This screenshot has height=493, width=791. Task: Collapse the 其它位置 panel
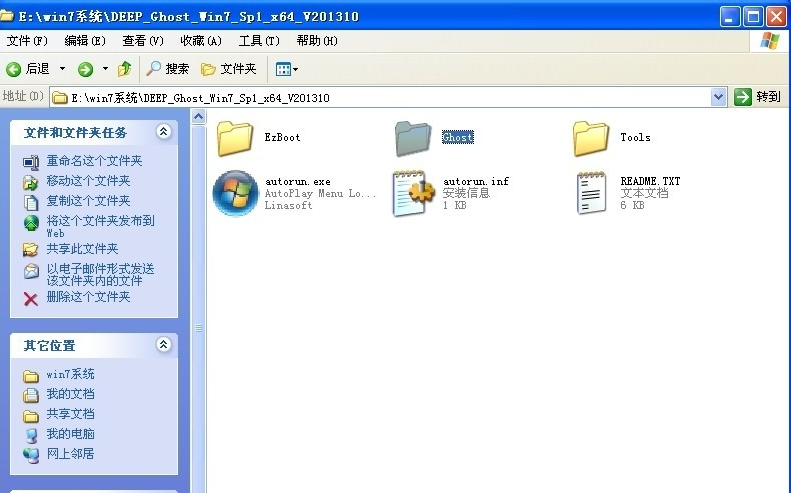pos(163,345)
